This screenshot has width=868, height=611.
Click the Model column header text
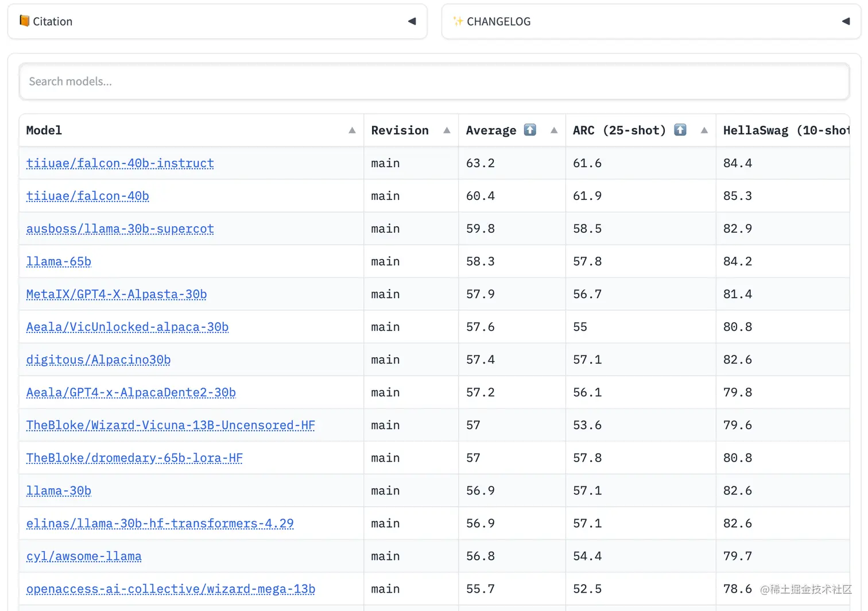coord(44,130)
